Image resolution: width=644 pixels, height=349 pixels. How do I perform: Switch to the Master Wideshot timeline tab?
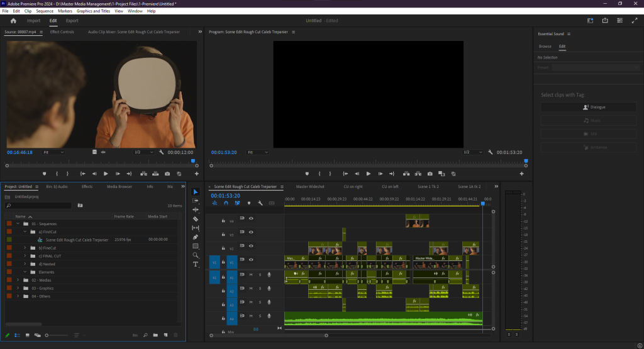(x=310, y=187)
